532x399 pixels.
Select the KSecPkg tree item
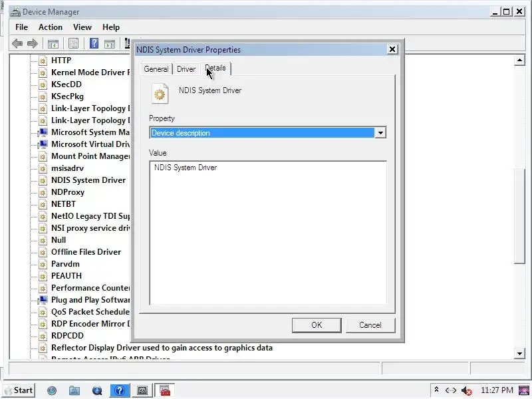coord(67,96)
